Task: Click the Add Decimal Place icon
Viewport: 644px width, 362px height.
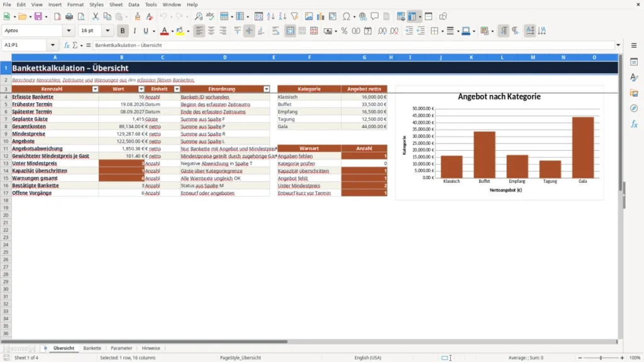Action: pyautogui.click(x=382, y=31)
